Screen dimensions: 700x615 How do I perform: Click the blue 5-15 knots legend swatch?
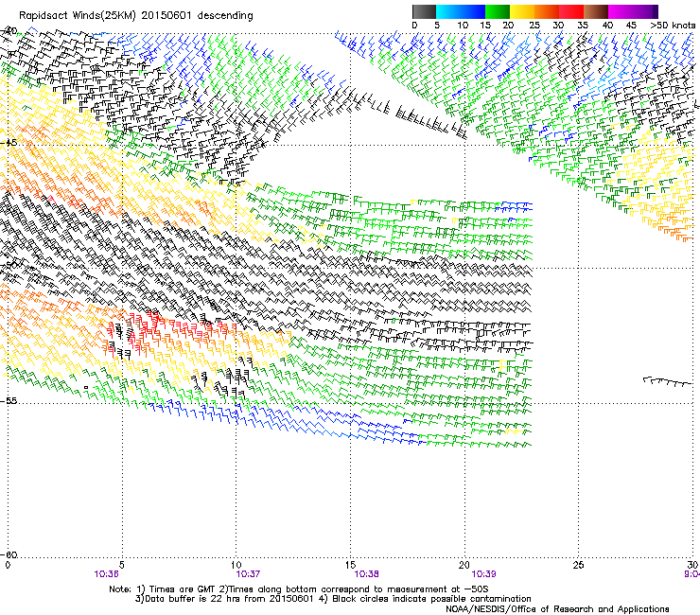[x=461, y=11]
